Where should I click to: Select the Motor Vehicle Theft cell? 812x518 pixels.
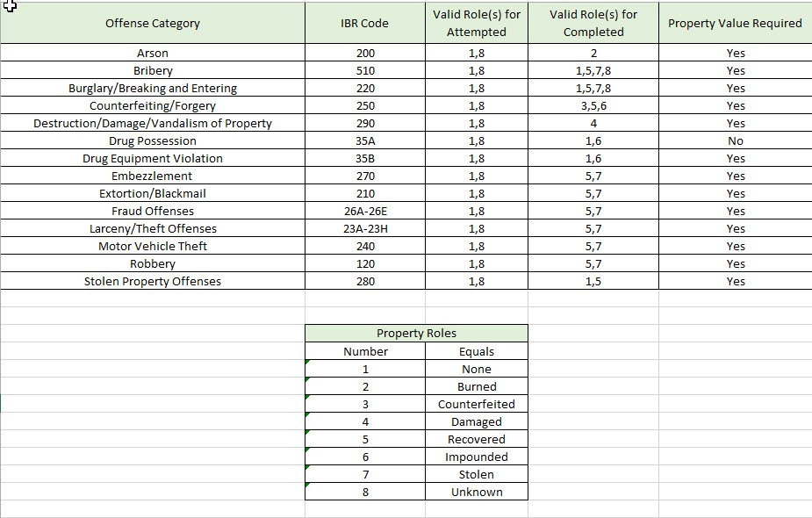point(153,247)
